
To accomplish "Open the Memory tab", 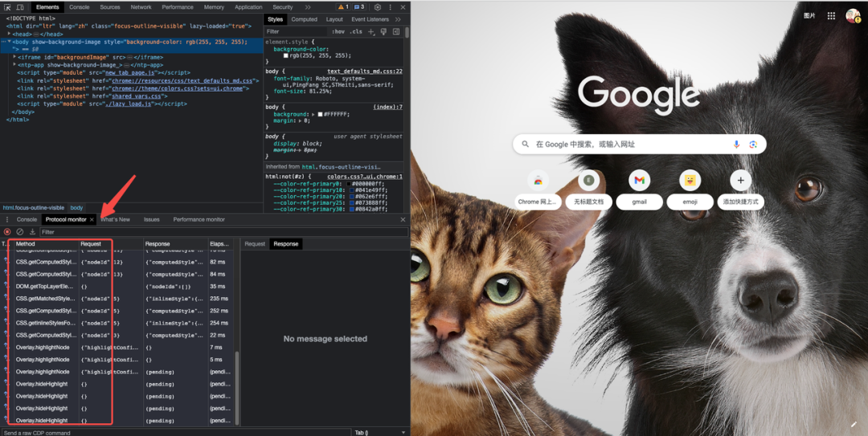I will click(214, 7).
